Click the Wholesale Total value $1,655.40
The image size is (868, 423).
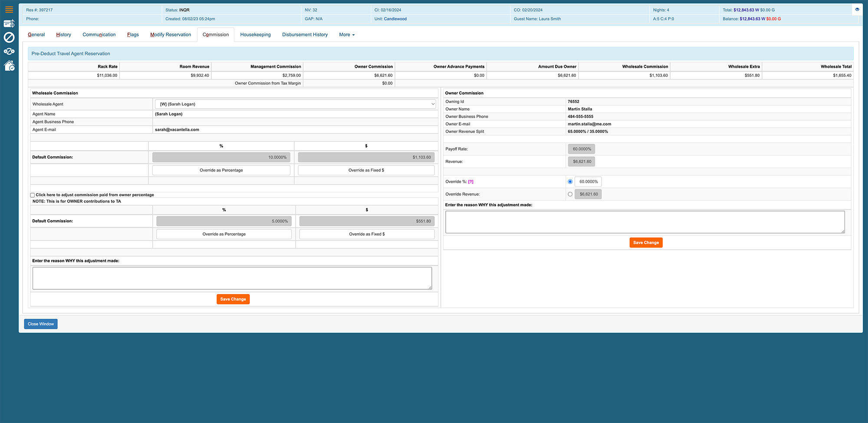842,76
